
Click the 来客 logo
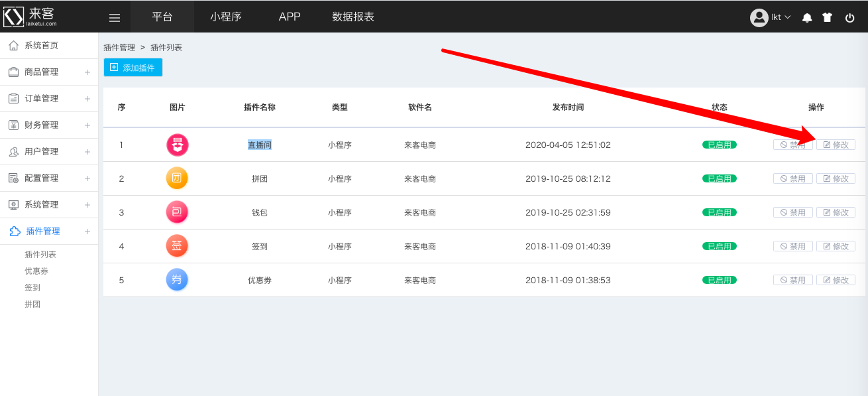coord(30,17)
